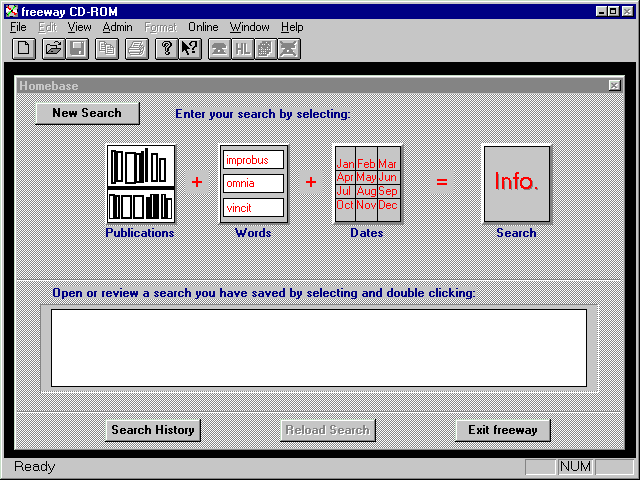Click the Reload Search button
This screenshot has height=480, width=640.
pyautogui.click(x=328, y=430)
